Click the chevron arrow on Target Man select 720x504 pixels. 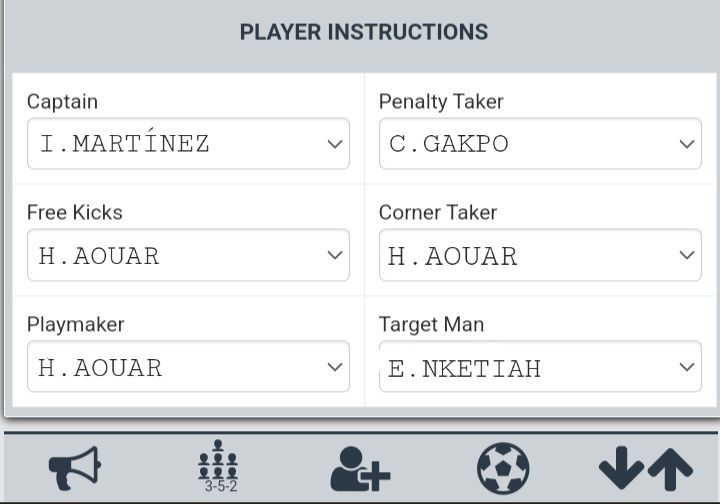pyautogui.click(x=687, y=367)
